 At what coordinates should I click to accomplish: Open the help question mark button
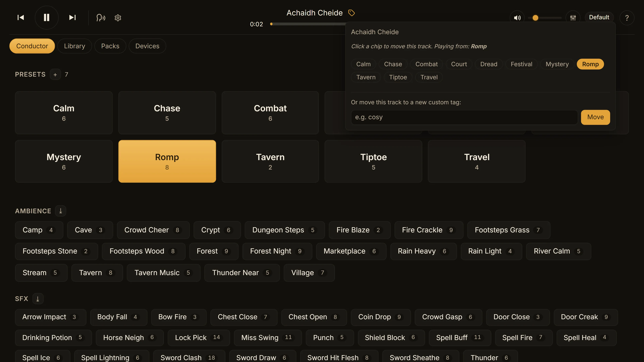tap(627, 18)
